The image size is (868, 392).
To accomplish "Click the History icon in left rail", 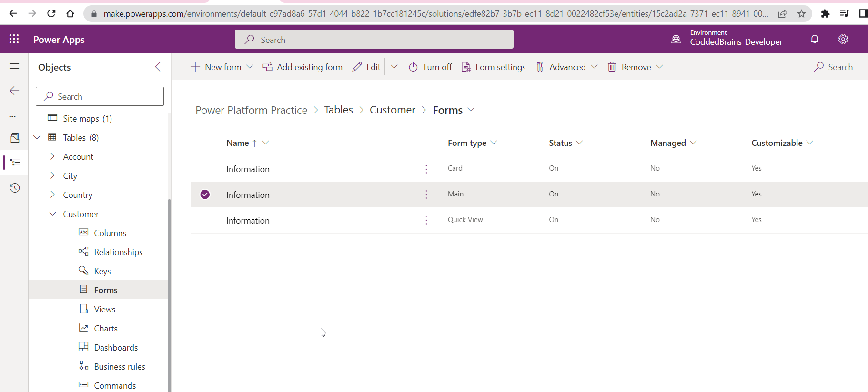I will [x=15, y=188].
